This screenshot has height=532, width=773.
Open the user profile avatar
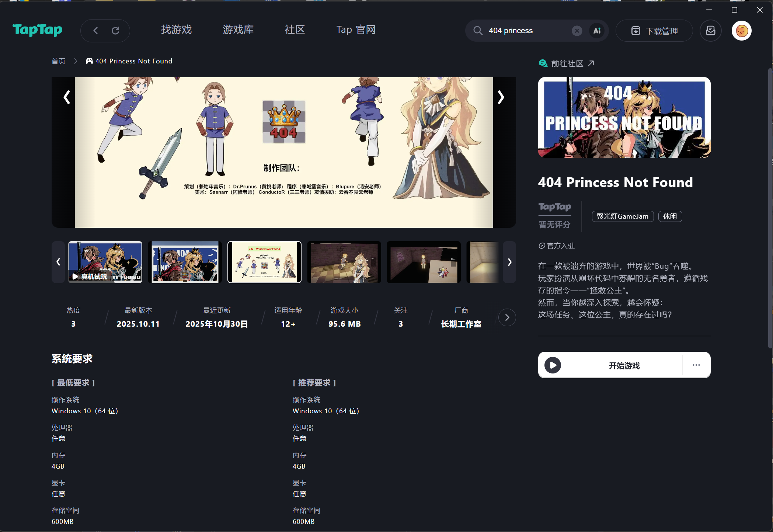(741, 31)
